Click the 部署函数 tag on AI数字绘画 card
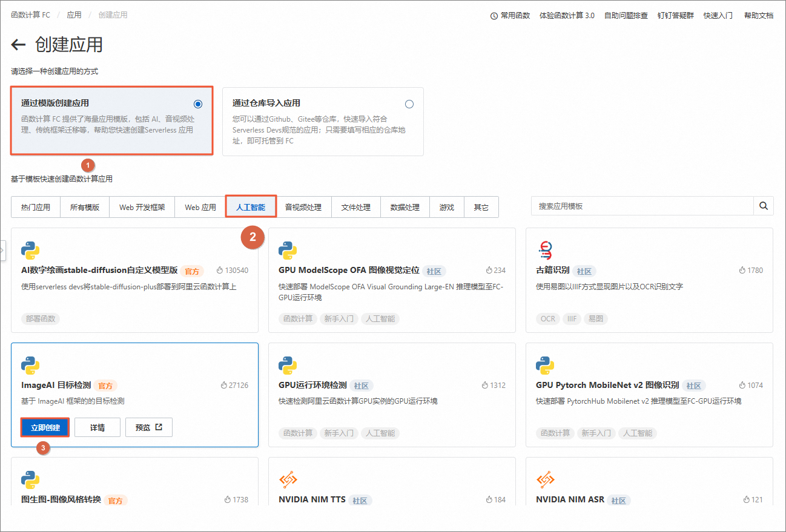786x532 pixels. click(x=41, y=318)
